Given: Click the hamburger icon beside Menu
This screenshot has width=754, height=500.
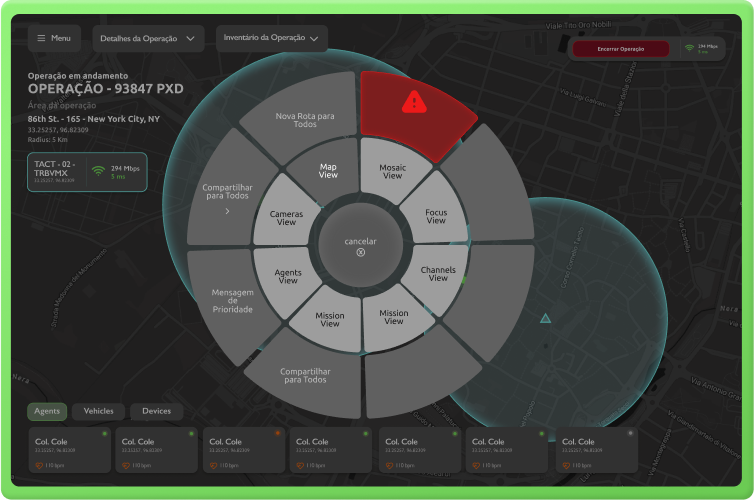Looking at the screenshot, I should pos(41,38).
